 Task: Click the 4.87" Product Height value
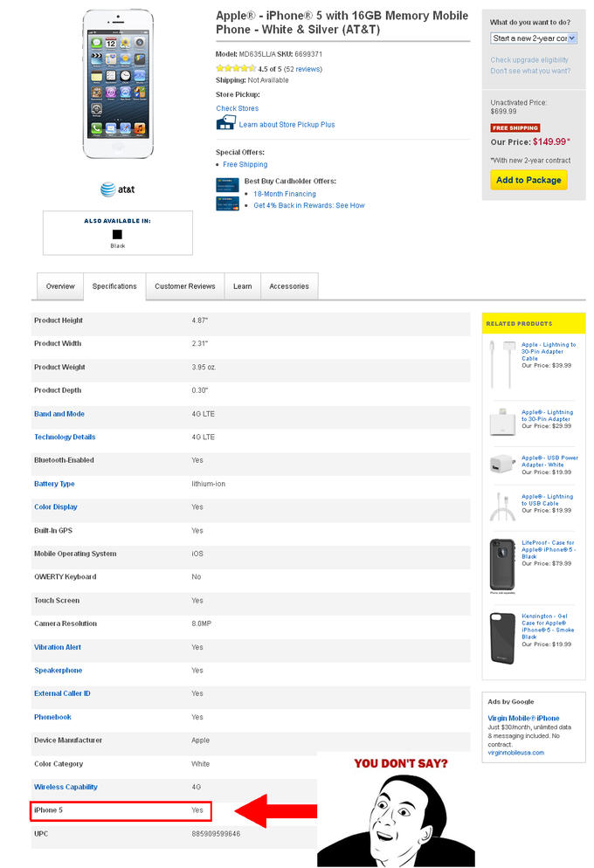(200, 320)
